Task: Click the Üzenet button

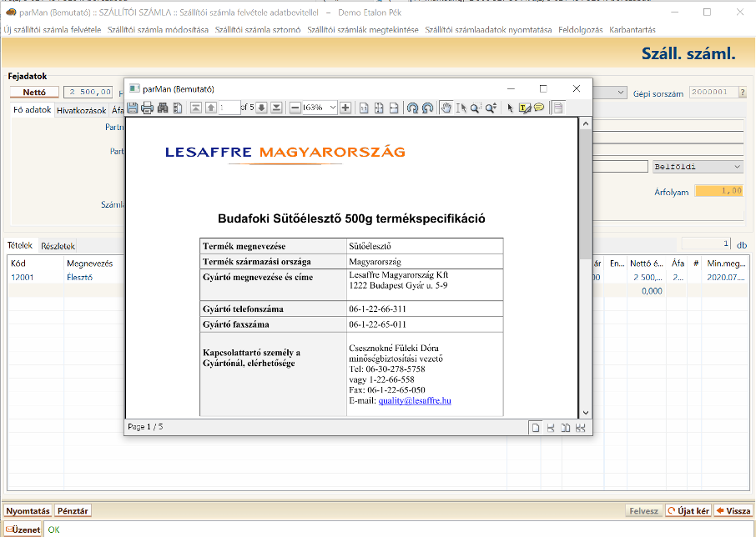Action: tap(23, 529)
